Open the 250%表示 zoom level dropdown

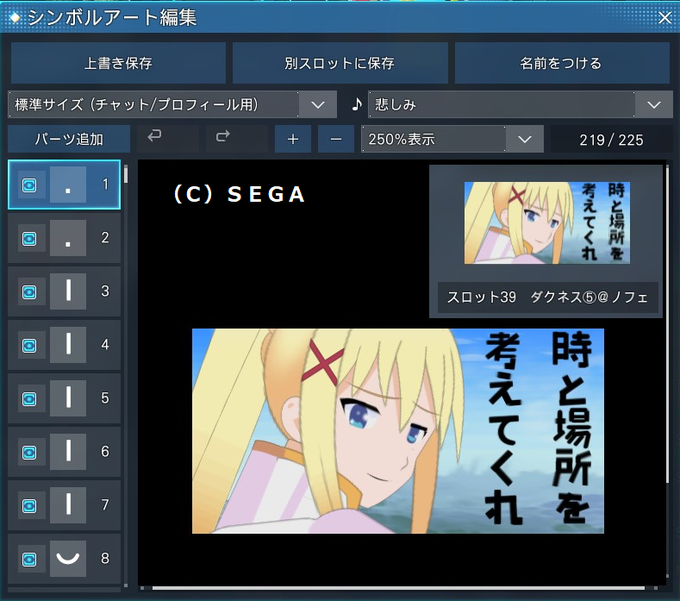[452, 139]
